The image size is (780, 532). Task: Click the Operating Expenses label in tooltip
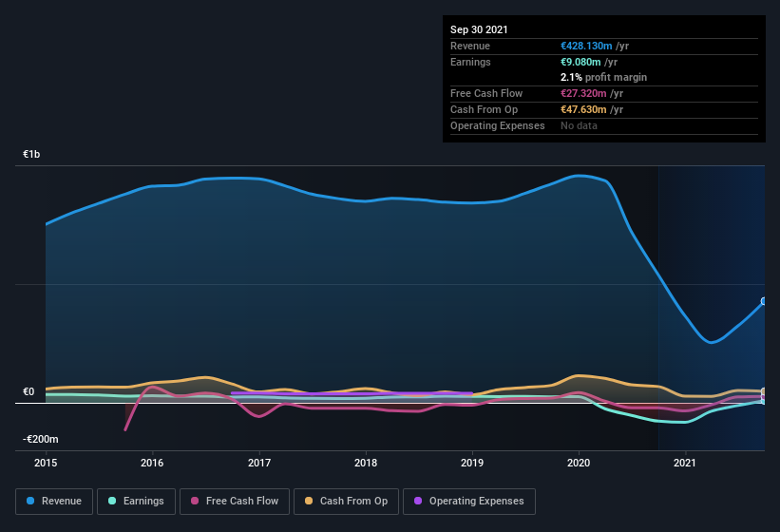tap(498, 125)
